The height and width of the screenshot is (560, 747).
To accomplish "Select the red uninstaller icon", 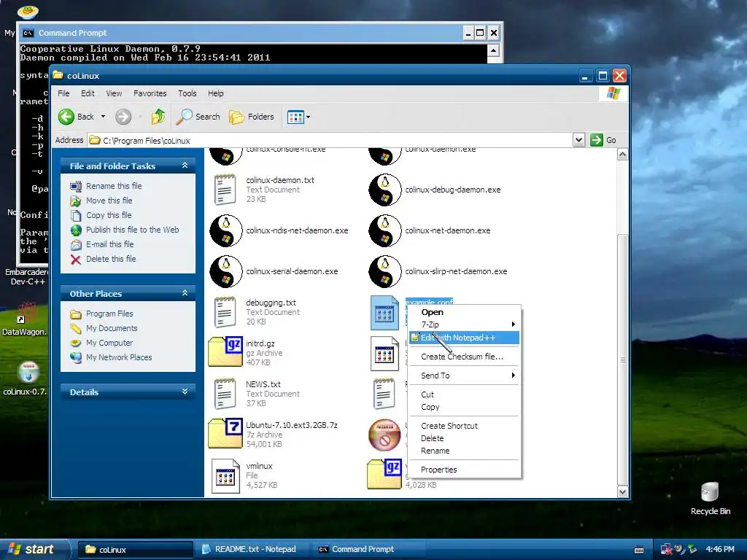I will [385, 435].
